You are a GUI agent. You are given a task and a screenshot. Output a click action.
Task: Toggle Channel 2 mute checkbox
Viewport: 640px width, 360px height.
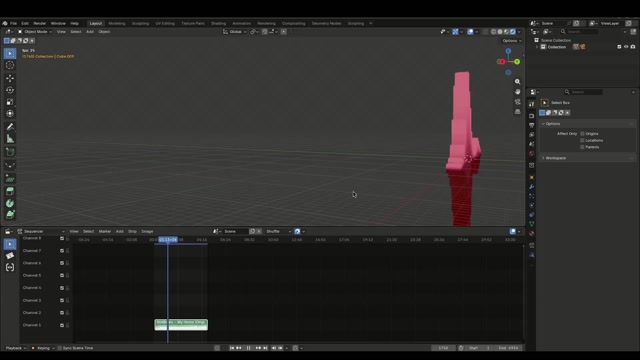62,313
